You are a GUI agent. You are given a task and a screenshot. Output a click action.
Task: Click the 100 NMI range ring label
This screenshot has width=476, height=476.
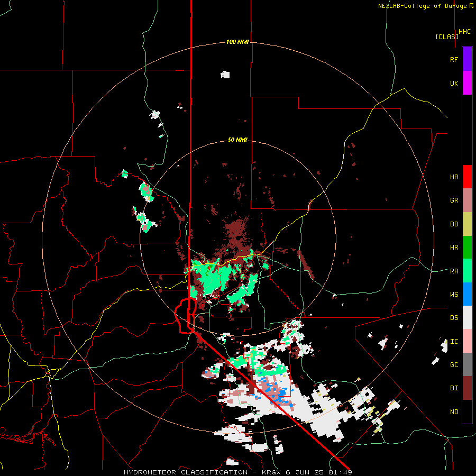click(x=237, y=42)
